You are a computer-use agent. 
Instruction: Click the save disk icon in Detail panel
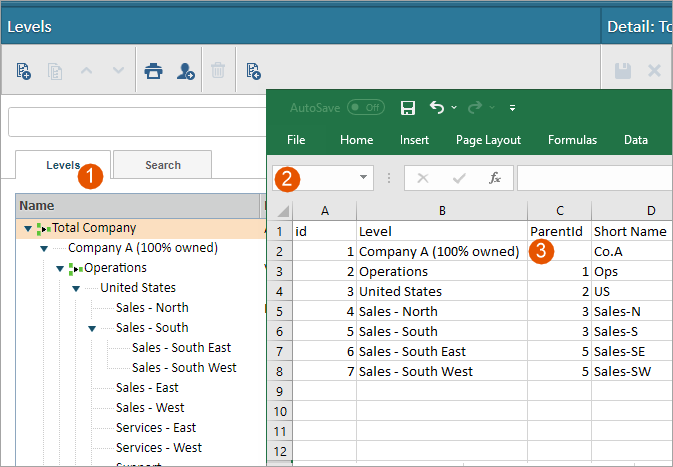(x=623, y=71)
